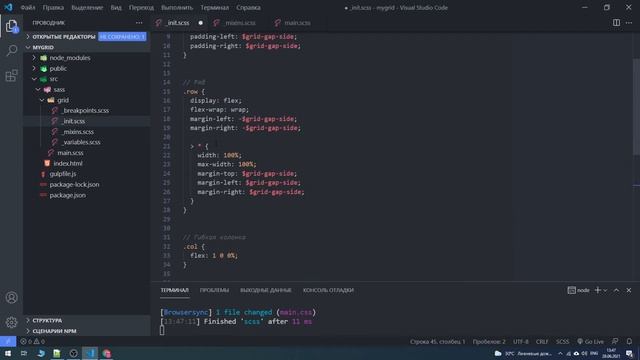Select the node terminal instance
Image resolution: width=640 pixels, height=360 pixels.
pos(578,290)
